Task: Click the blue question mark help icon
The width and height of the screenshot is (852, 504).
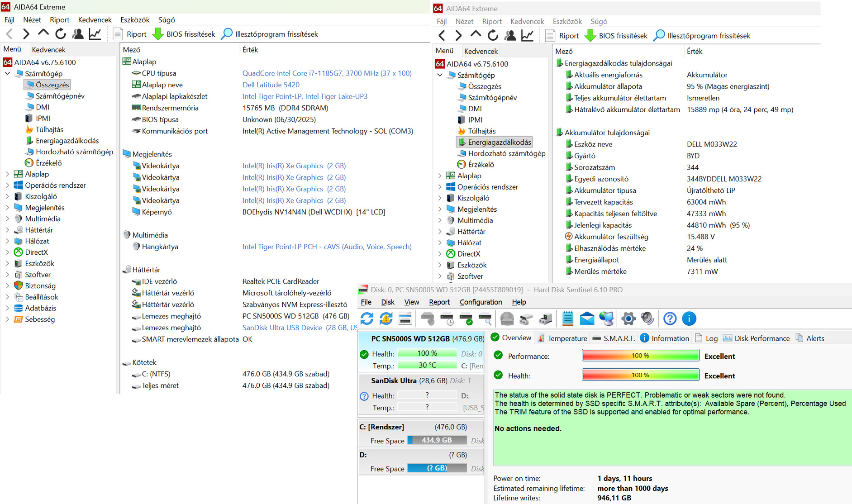Action: [x=670, y=319]
